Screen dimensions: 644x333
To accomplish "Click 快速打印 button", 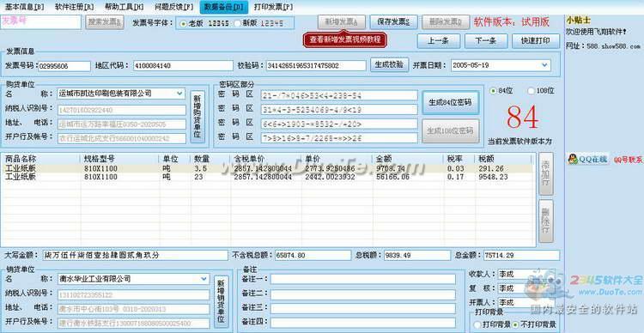I will tap(536, 41).
